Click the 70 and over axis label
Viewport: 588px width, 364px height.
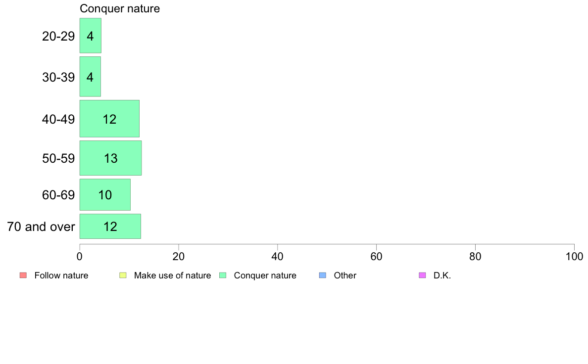pyautogui.click(x=41, y=227)
